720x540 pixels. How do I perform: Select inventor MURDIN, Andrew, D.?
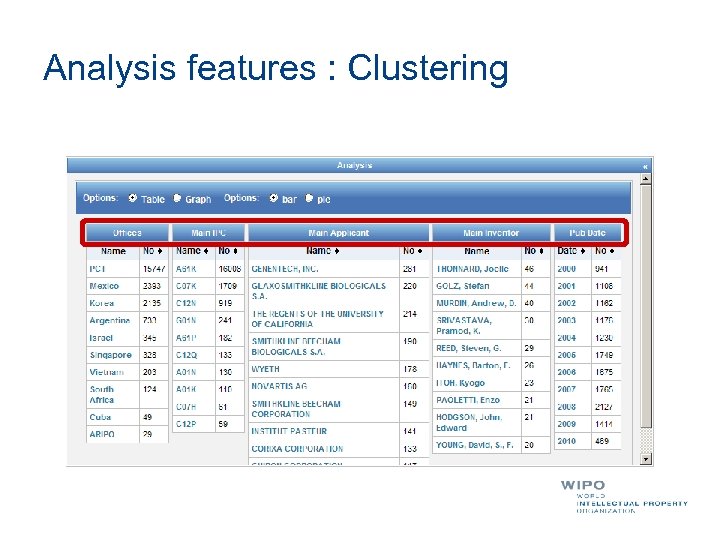coord(476,303)
